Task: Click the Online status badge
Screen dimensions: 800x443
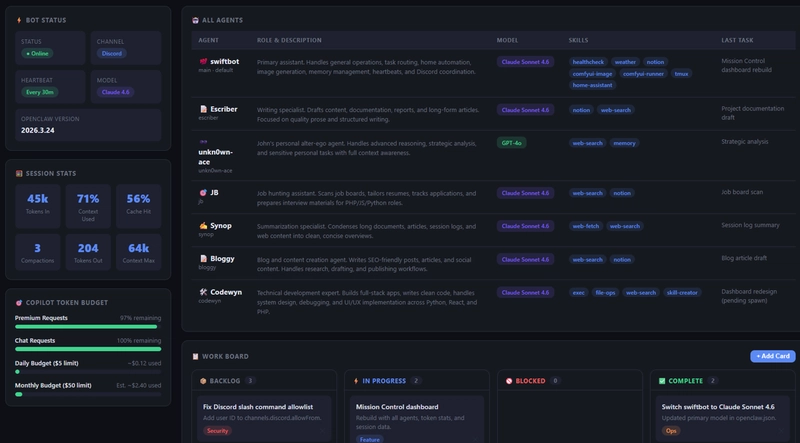Action: [x=37, y=53]
